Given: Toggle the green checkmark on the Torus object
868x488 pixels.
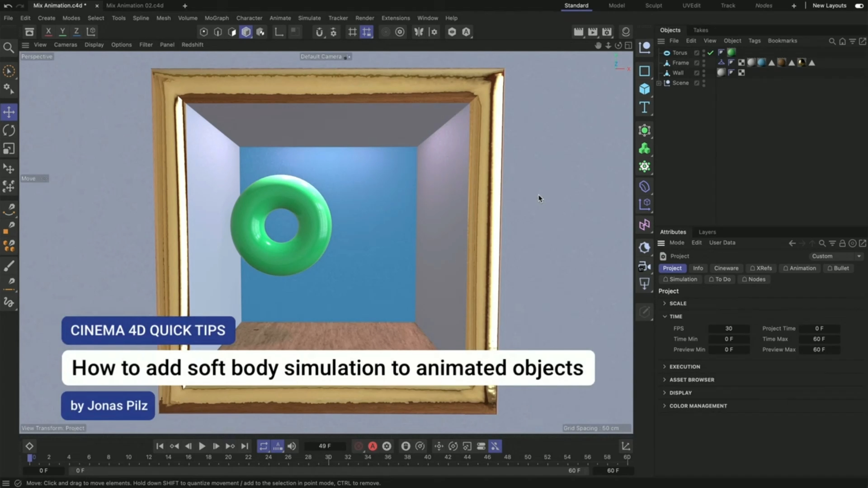Looking at the screenshot, I should (710, 52).
